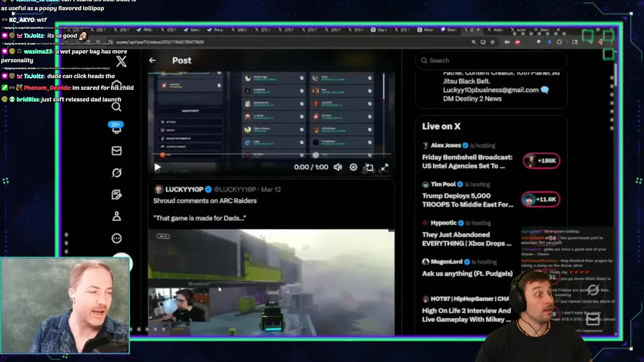Open Hypnotic 'They Just Abandoned EVERYTHING' broadcast
The width and height of the screenshot is (644, 362).
[x=467, y=234]
